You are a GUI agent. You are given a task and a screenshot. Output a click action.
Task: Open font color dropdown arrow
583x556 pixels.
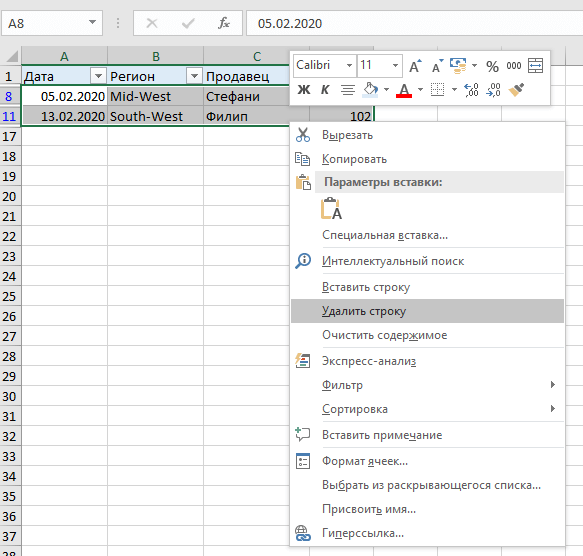pos(420,90)
